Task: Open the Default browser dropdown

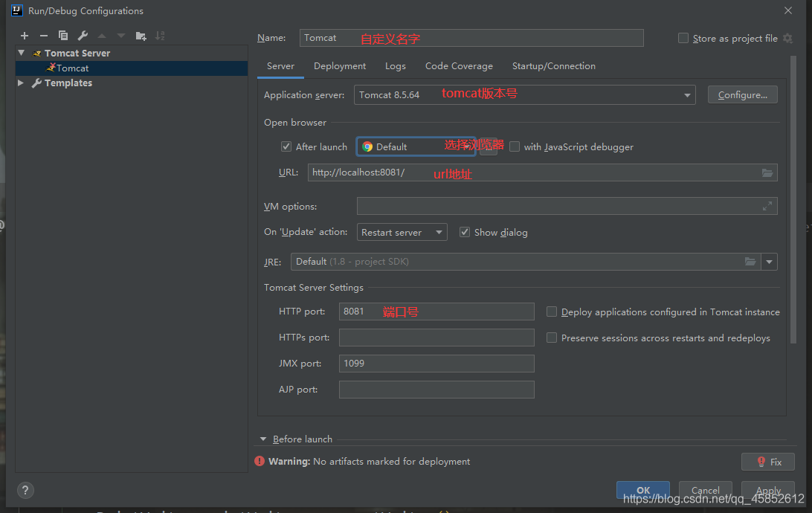Action: click(416, 146)
